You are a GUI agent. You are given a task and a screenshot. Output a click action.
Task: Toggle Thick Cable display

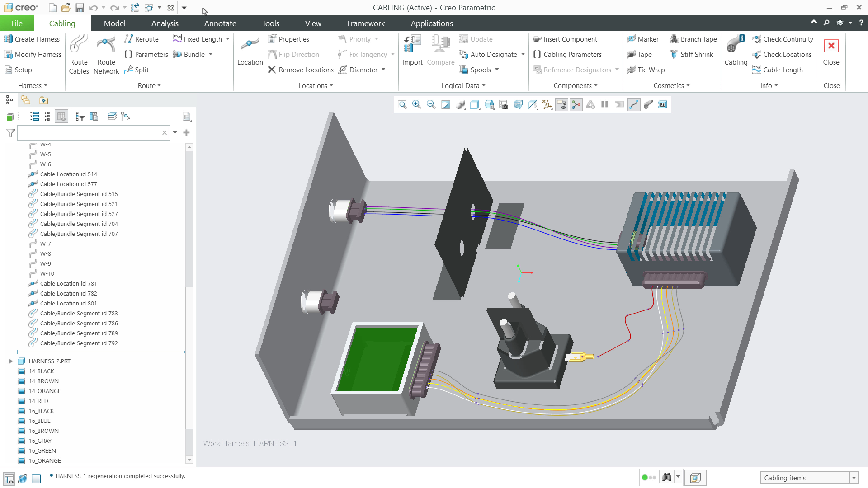[648, 105]
